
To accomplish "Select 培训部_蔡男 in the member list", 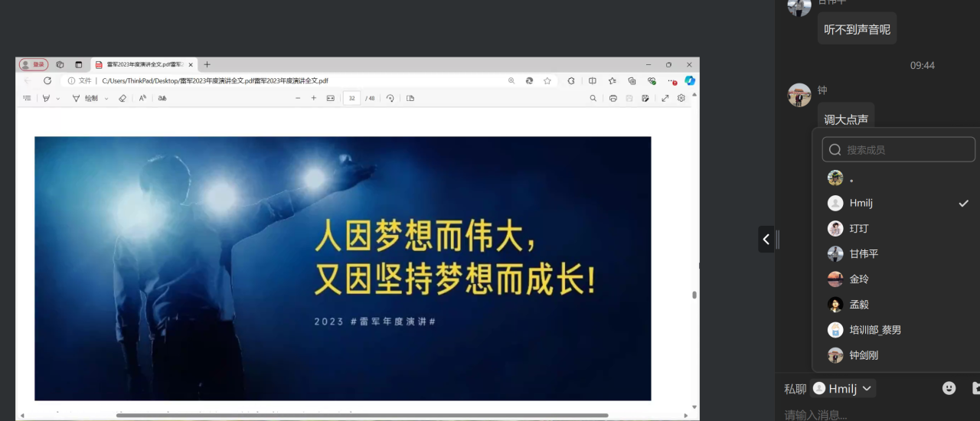I will click(x=897, y=330).
